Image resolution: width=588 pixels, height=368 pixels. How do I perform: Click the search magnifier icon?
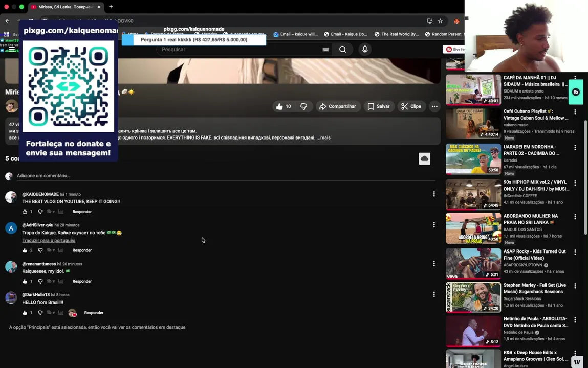tap(343, 50)
